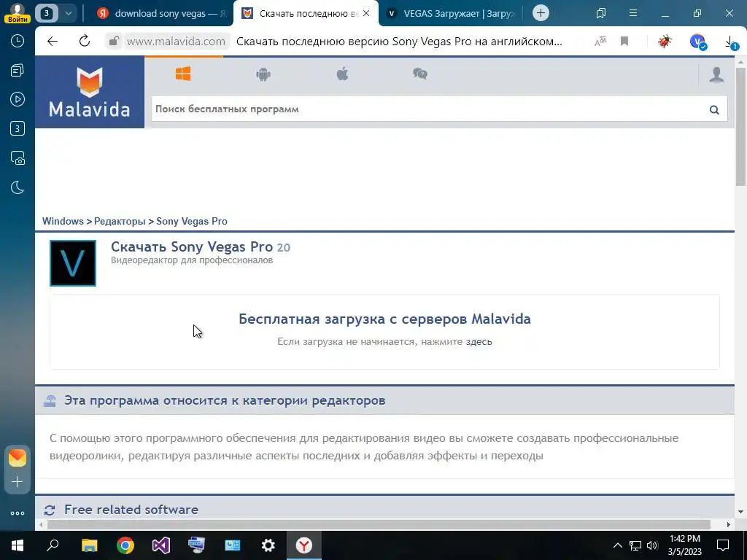Viewport: 747px width, 560px height.
Task: Close the Malavida tab with the X
Action: point(366,13)
